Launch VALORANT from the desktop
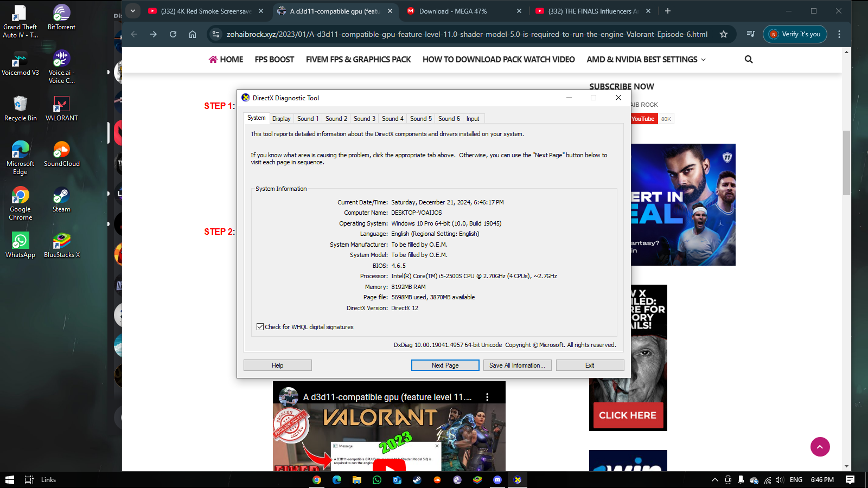This screenshot has width=868, height=488. tap(61, 109)
